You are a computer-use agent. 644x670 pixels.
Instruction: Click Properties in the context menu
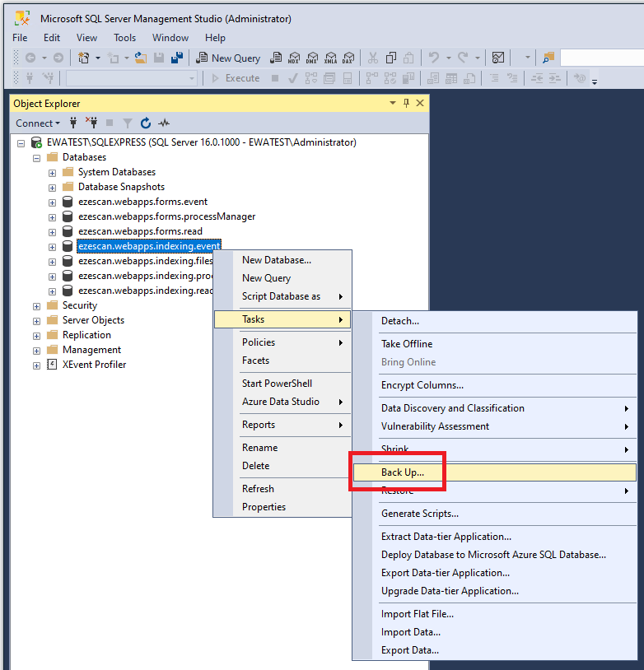[x=264, y=507]
